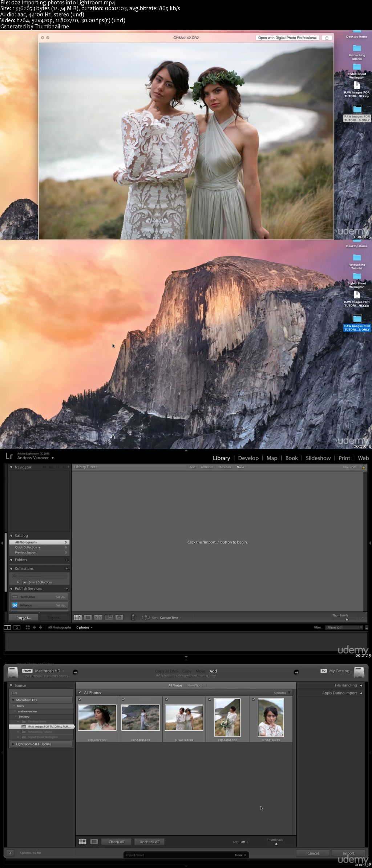Switch to the Develop module

248,458
